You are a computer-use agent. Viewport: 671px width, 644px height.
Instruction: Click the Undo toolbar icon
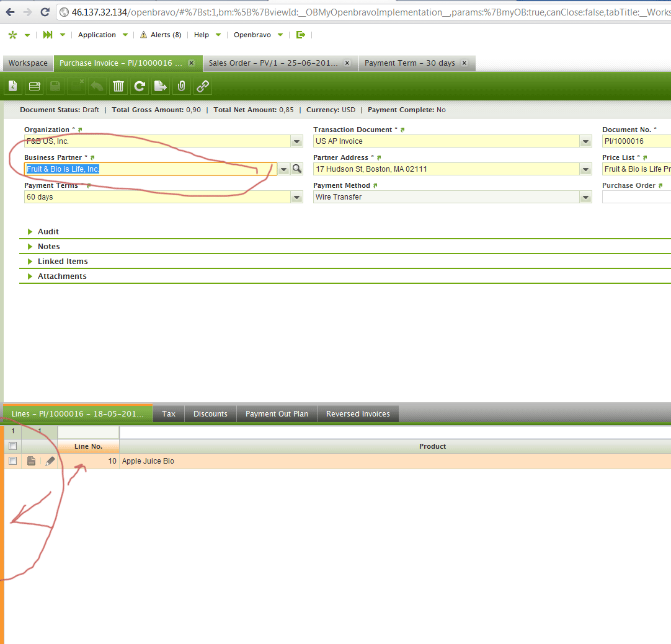[97, 86]
